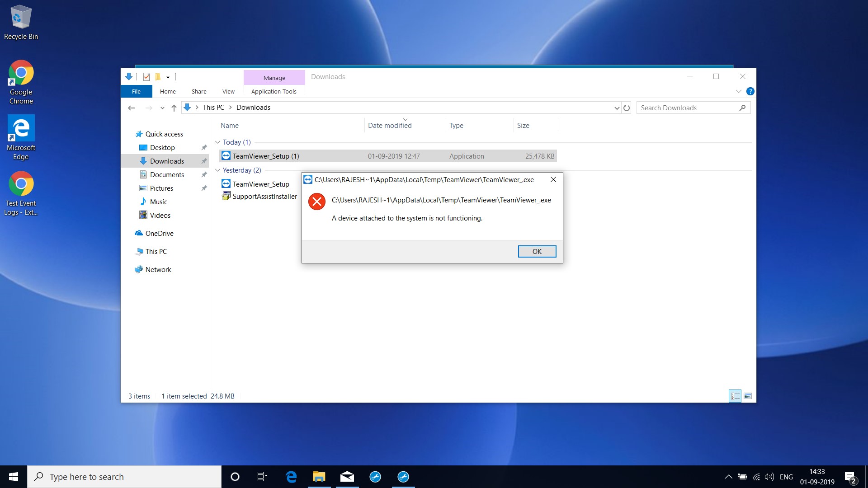The image size is (868, 488).
Task: Switch to details view in status bar
Action: click(735, 396)
